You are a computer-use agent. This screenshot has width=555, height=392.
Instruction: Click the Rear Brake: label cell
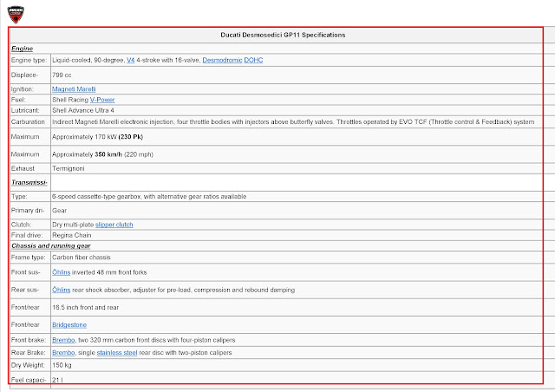pyautogui.click(x=30, y=353)
